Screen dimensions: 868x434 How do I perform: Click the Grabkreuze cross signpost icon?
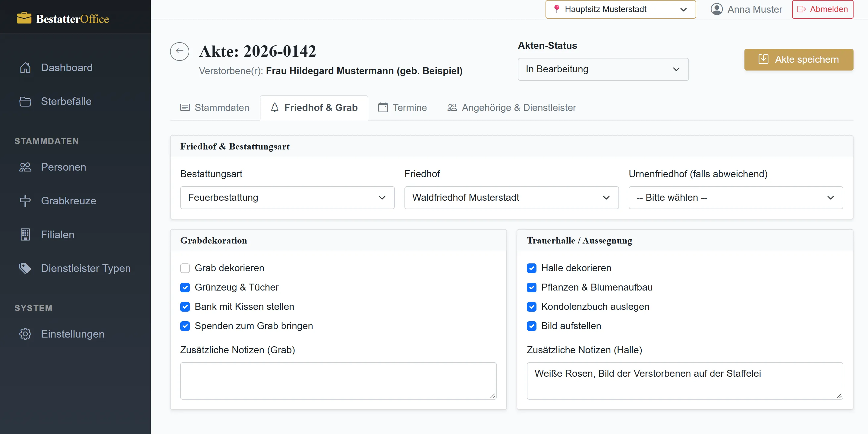[x=25, y=201]
